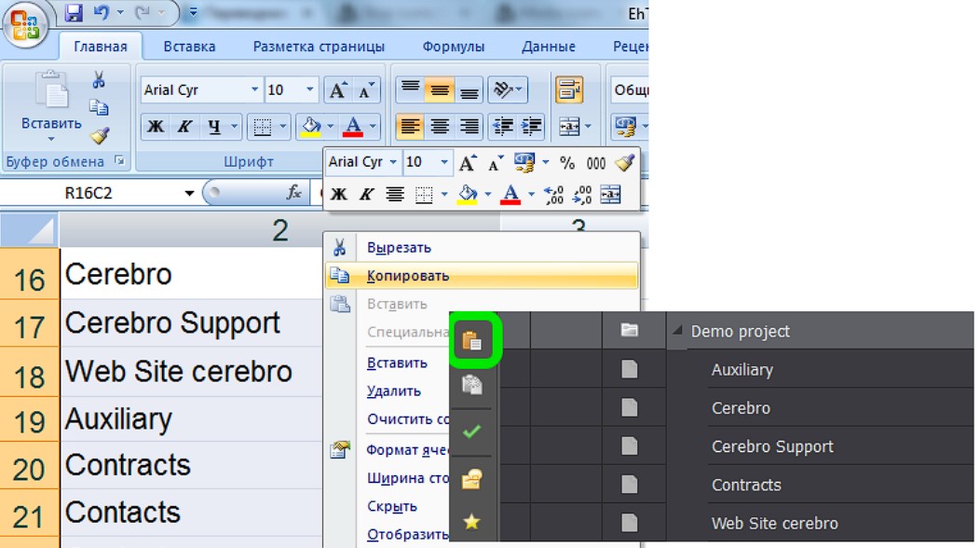This screenshot has width=980, height=548.
Task: Open the Разметка страницы ribbon tab
Action: point(319,47)
